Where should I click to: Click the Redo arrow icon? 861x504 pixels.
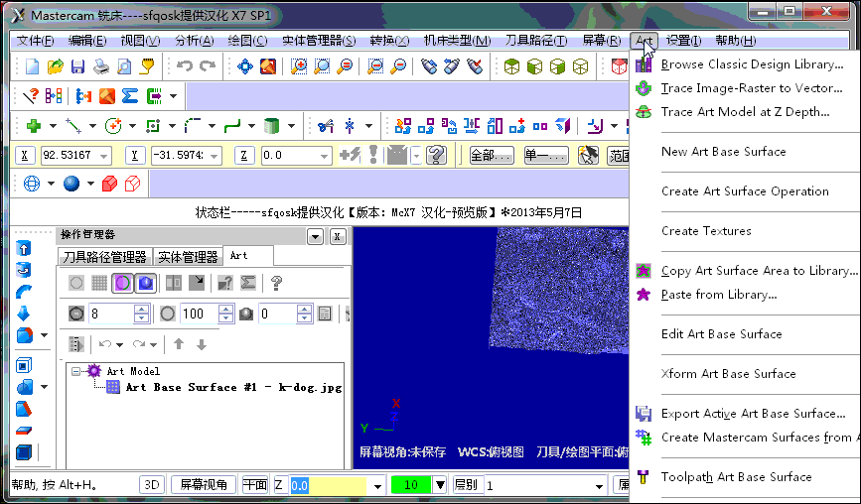(208, 66)
